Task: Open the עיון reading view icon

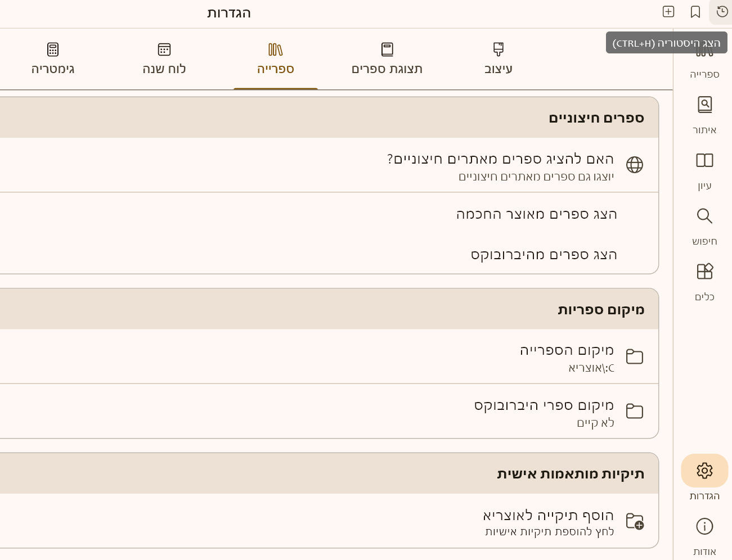Action: click(704, 161)
